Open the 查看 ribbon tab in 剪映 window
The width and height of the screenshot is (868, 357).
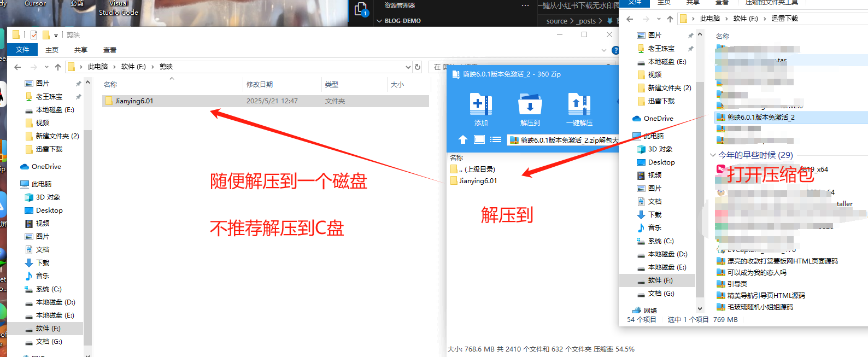[110, 50]
